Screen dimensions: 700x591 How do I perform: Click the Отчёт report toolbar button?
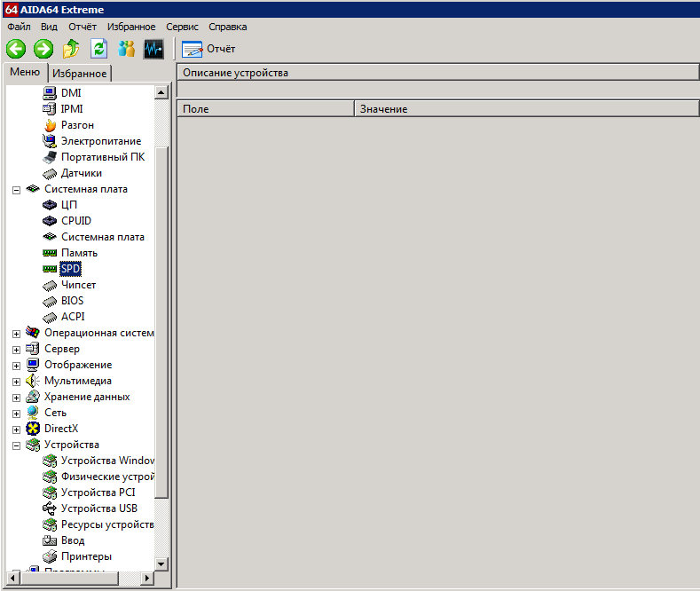point(208,49)
